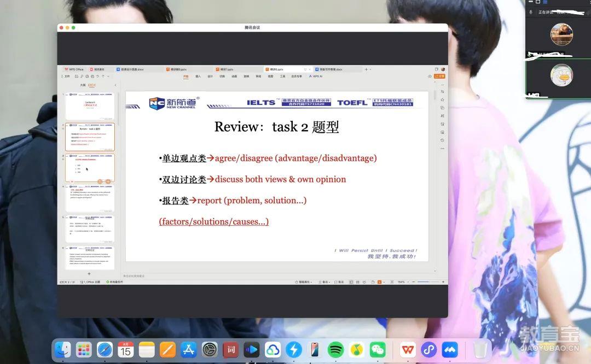Viewport: 591px width, 364px height.
Task: Click the 批注 comments button
Action: coord(339,282)
